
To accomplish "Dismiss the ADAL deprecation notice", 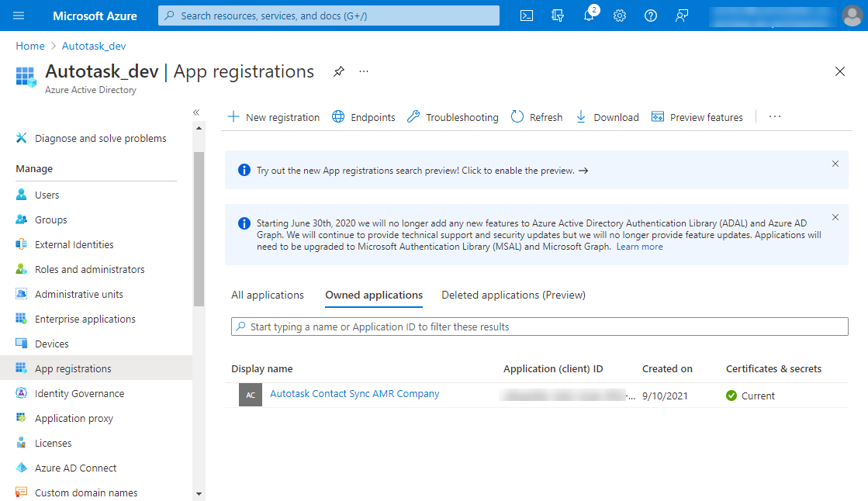I will [835, 217].
